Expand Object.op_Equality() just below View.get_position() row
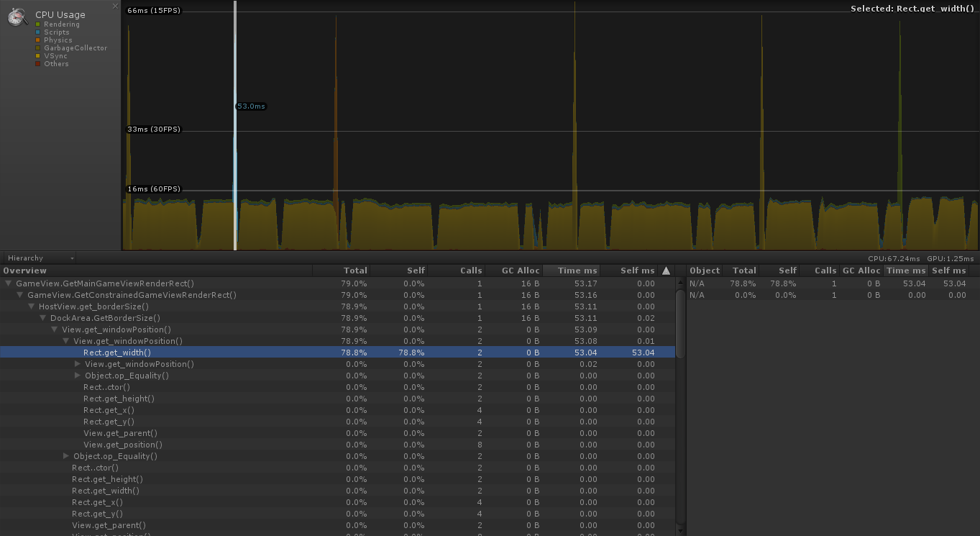Screen dimensions: 980x536 (66, 456)
